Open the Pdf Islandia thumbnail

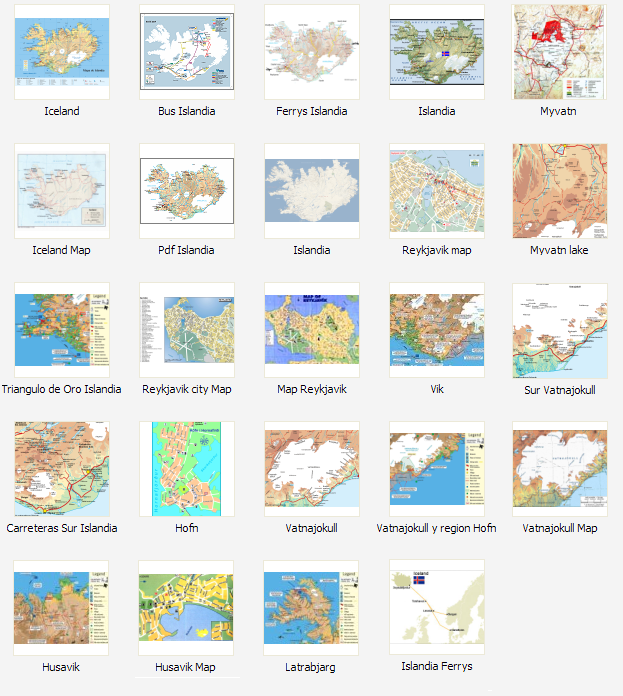click(187, 190)
